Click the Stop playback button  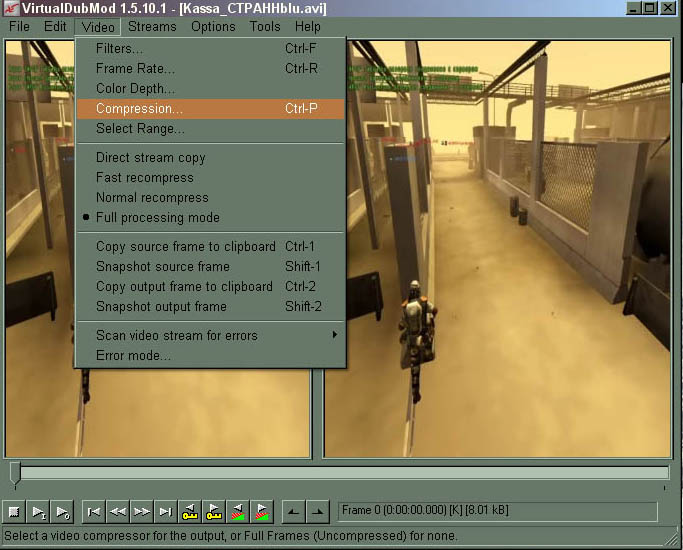coord(14,511)
